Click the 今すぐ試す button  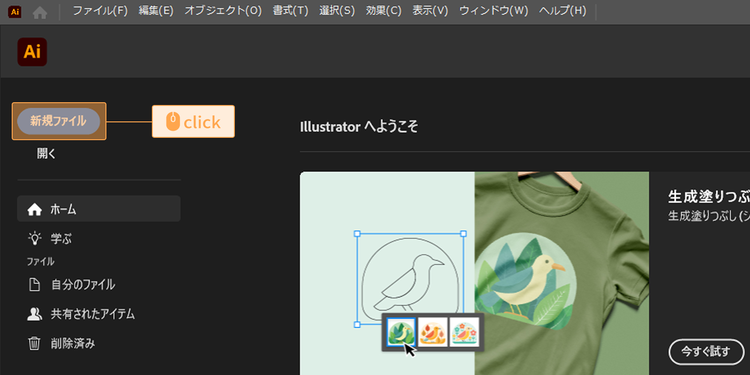[x=706, y=352]
